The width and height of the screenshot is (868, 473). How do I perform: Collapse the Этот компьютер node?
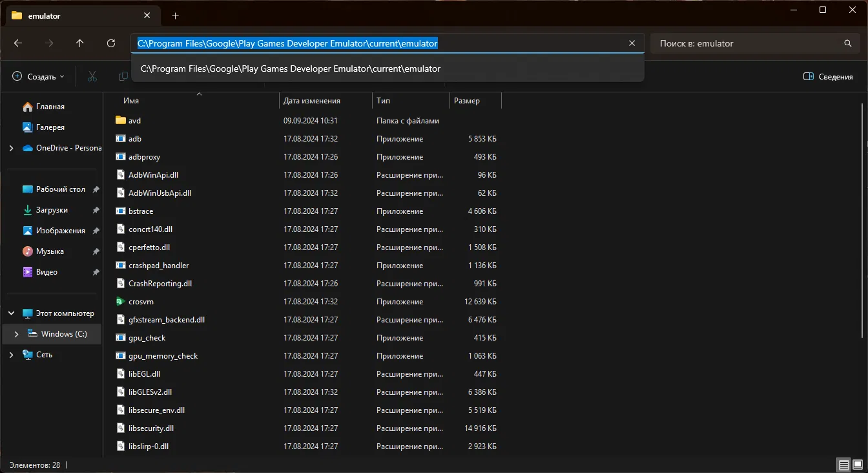click(12, 313)
